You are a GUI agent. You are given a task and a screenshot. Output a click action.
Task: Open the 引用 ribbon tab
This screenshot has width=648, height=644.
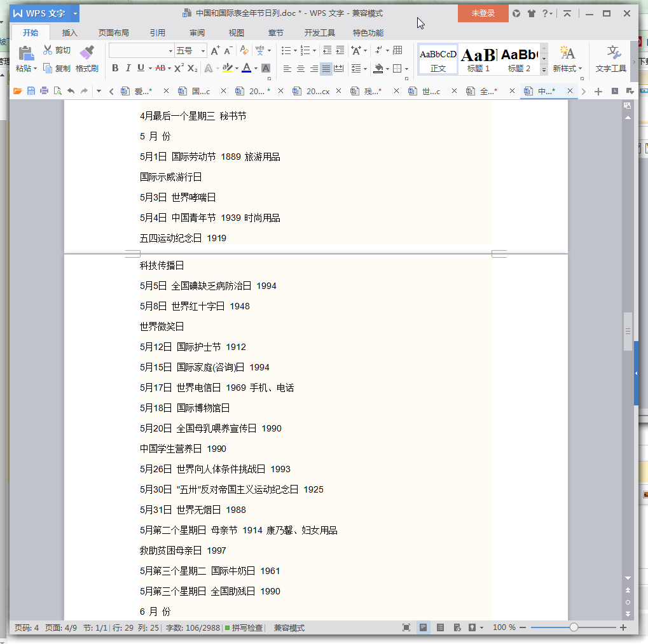coord(158,32)
